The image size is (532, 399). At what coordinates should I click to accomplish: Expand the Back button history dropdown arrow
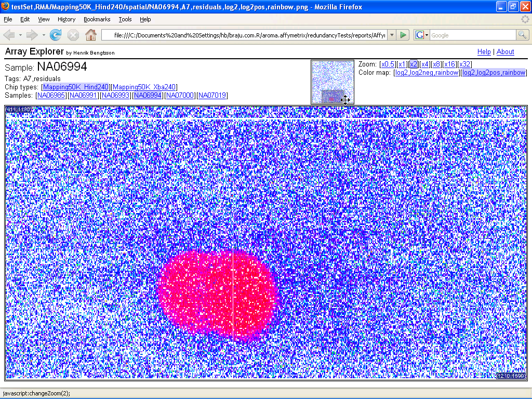coord(21,35)
